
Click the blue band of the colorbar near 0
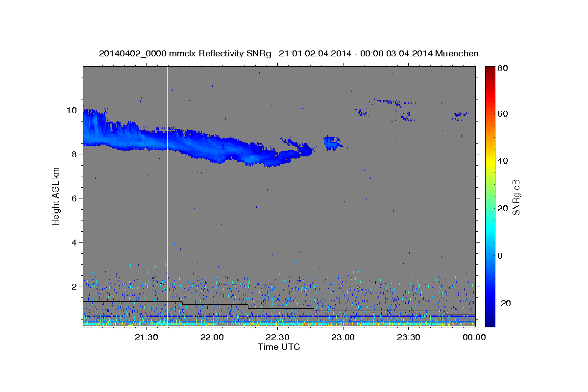point(490,256)
